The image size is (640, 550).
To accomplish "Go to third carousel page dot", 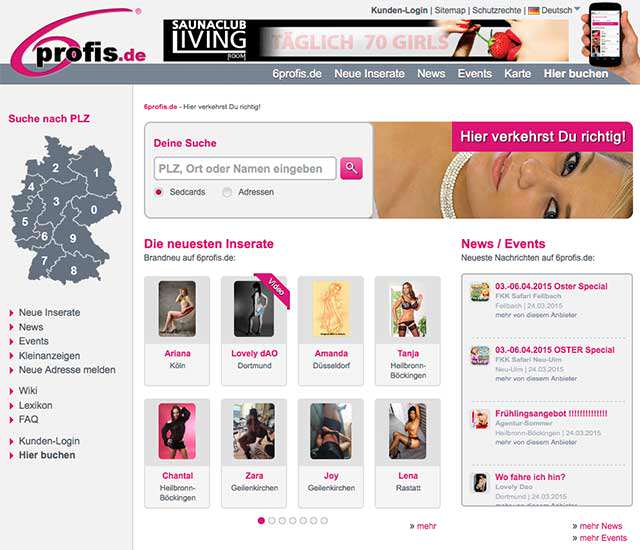I will point(282,521).
